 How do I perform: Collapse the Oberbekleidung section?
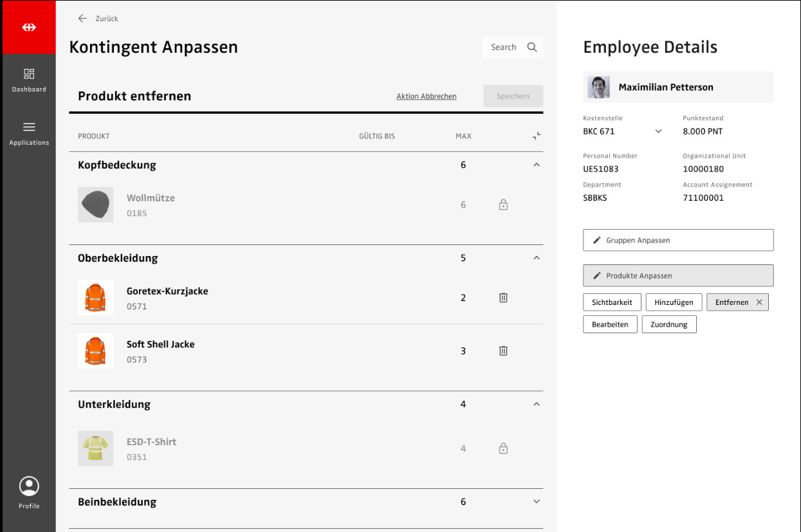tap(537, 258)
